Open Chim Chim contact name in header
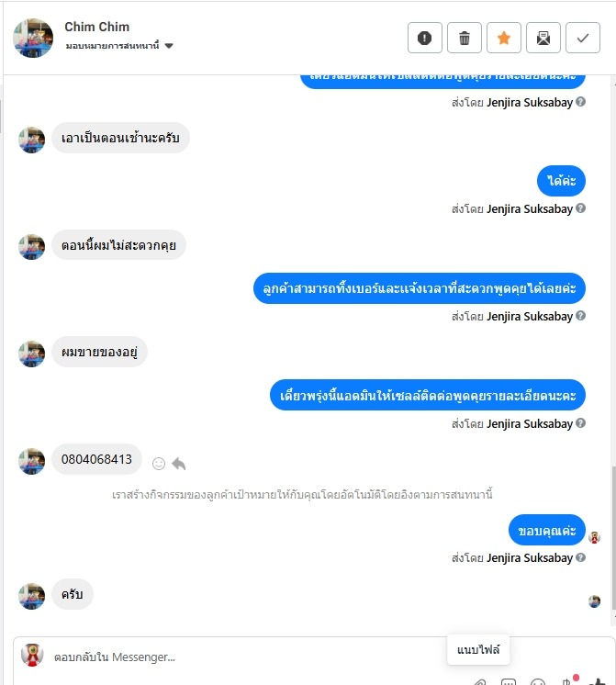616x685 pixels. tap(97, 27)
